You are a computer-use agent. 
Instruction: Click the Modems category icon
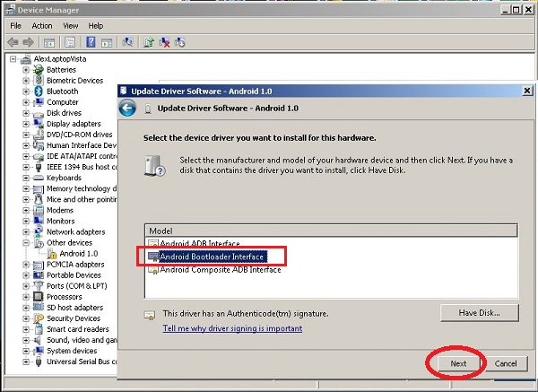(x=39, y=210)
